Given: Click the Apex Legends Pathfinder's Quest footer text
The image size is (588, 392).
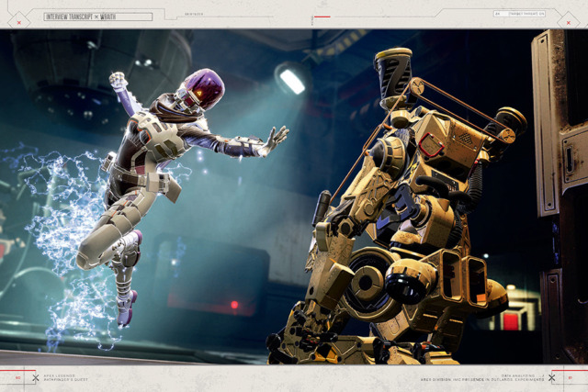Looking at the screenshot, I should pos(65,377).
